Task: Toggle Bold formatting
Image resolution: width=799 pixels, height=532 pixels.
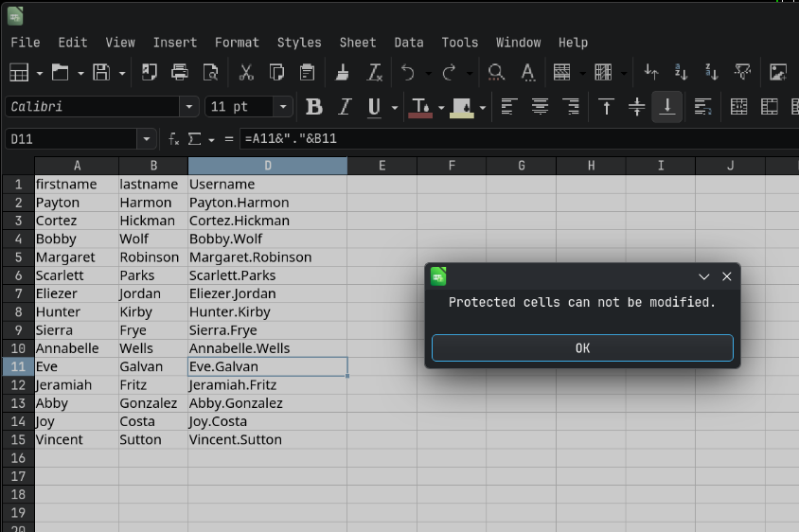Action: (x=314, y=107)
